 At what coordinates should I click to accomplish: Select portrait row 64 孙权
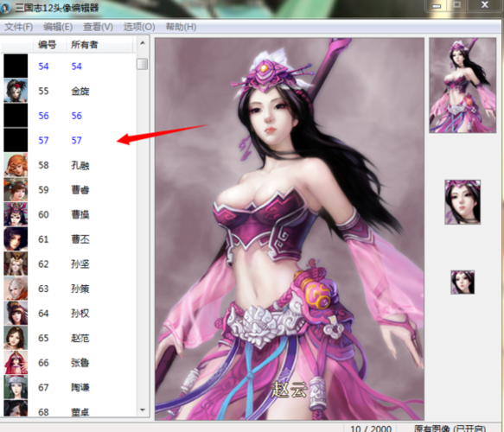click(68, 314)
